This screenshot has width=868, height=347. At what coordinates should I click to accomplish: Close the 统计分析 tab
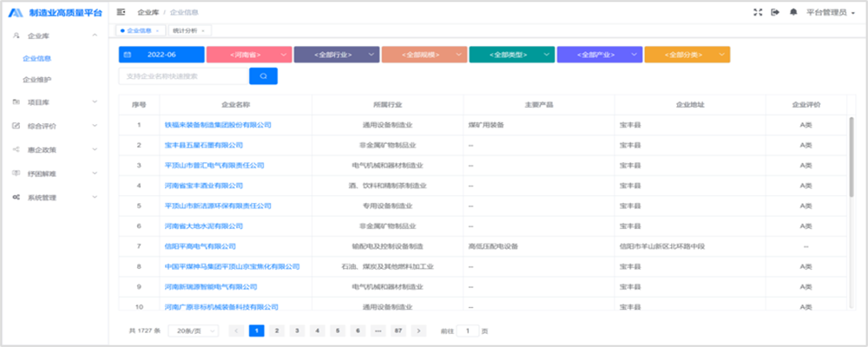click(x=202, y=30)
